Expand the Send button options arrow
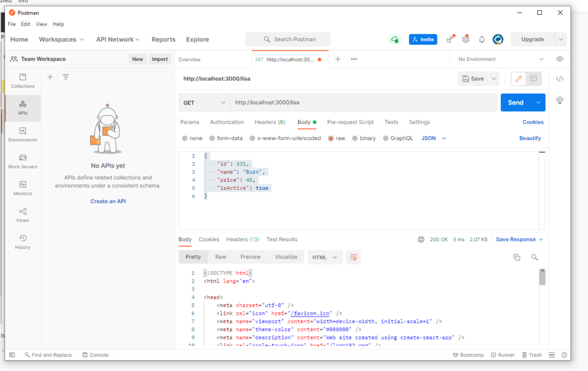The image size is (588, 371). click(538, 102)
